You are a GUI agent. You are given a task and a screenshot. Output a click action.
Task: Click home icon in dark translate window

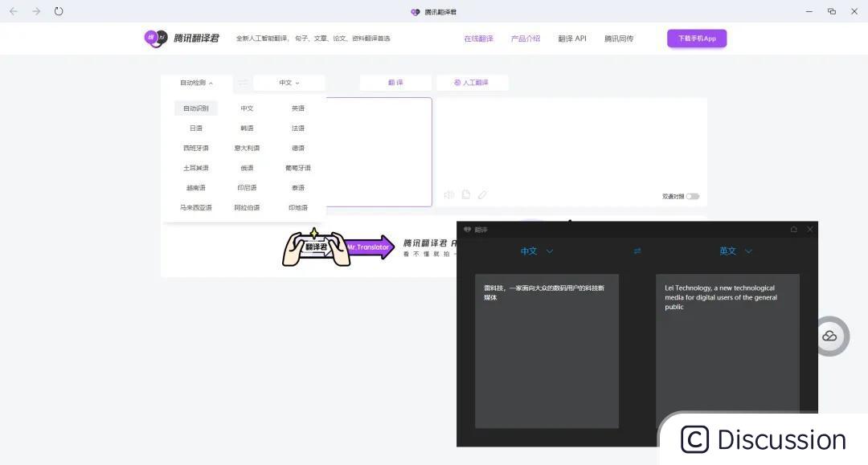coord(793,229)
